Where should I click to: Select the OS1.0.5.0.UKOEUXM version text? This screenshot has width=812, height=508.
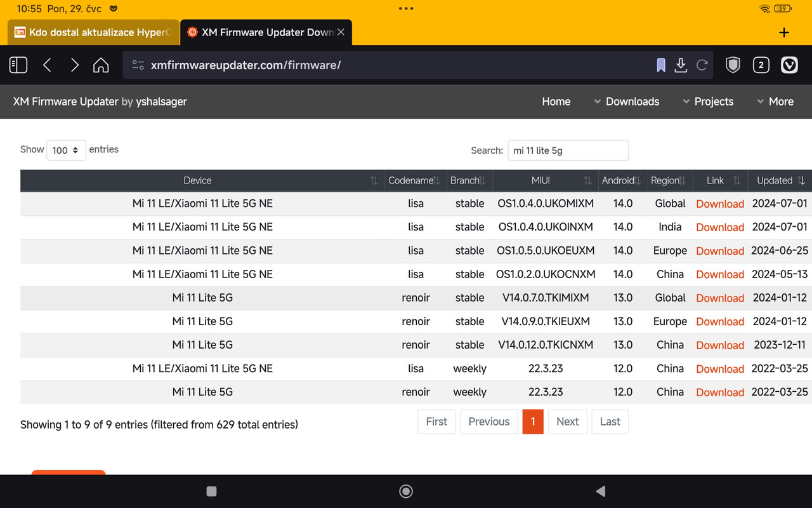(546, 251)
